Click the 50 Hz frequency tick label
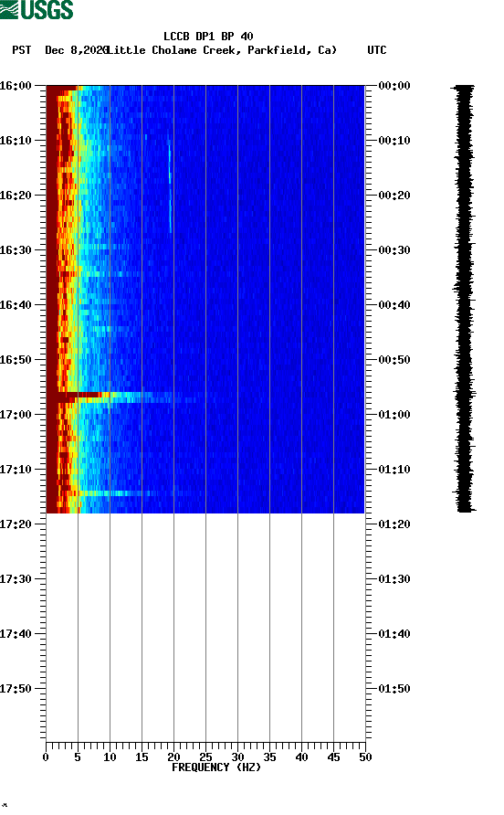The image size is (504, 815). (x=366, y=757)
